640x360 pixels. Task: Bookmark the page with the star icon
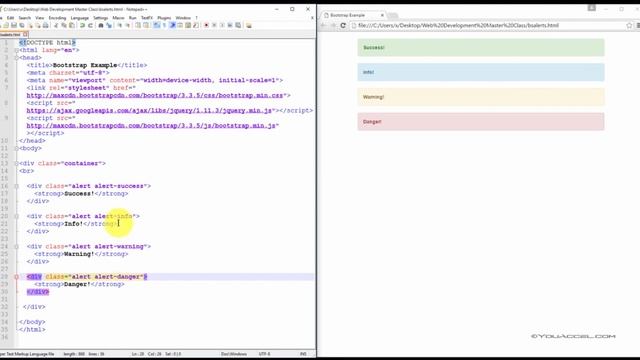pyautogui.click(x=629, y=25)
